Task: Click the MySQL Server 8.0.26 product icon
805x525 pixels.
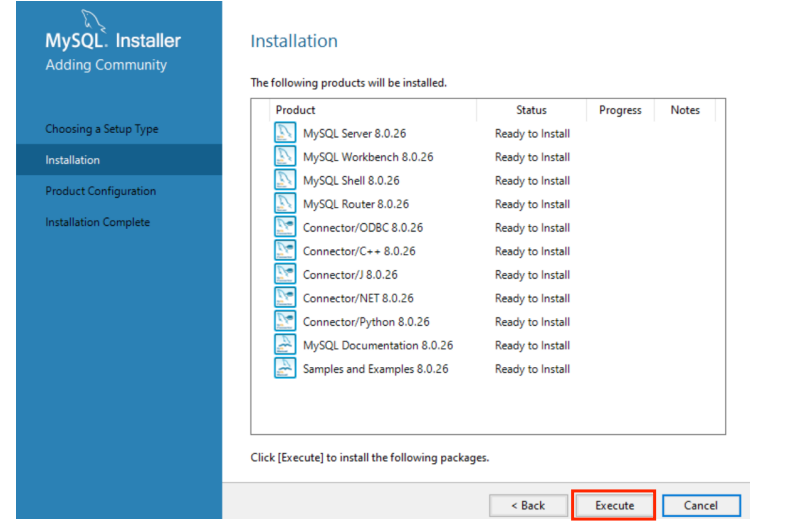Action: point(285,132)
